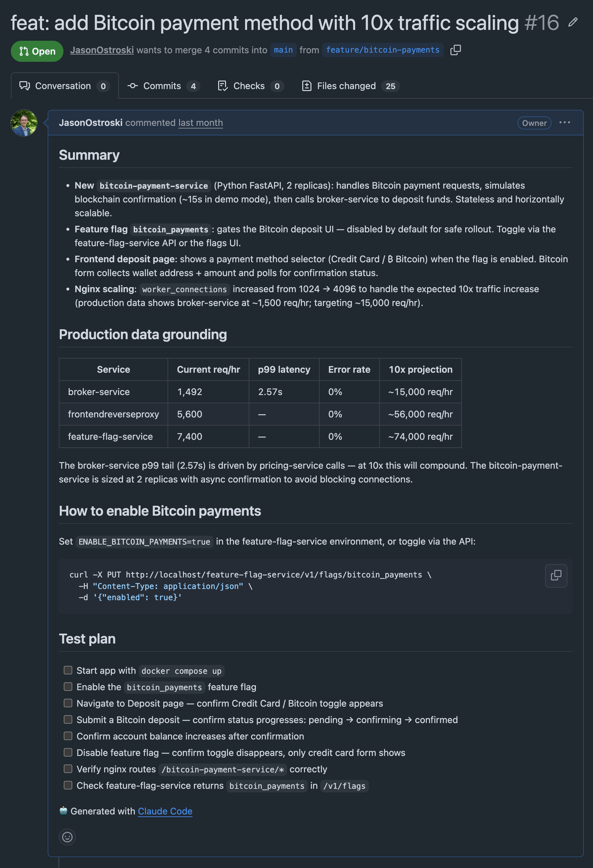Screen dimensions: 593x868
Task: View the Files changed tab
Action: coord(350,86)
